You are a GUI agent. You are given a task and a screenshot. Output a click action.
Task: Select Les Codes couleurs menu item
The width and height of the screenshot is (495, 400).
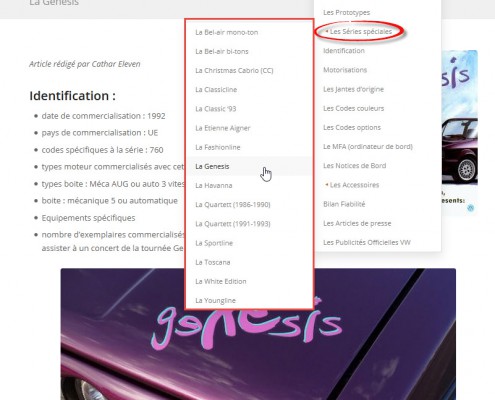pos(353,108)
